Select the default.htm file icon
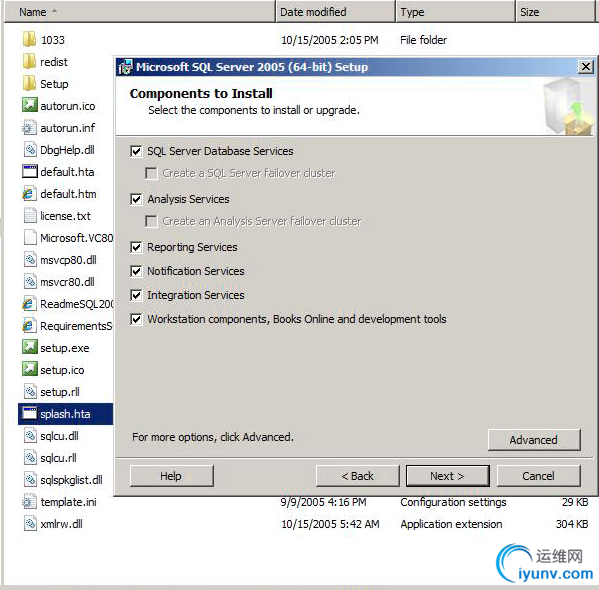 [30, 194]
